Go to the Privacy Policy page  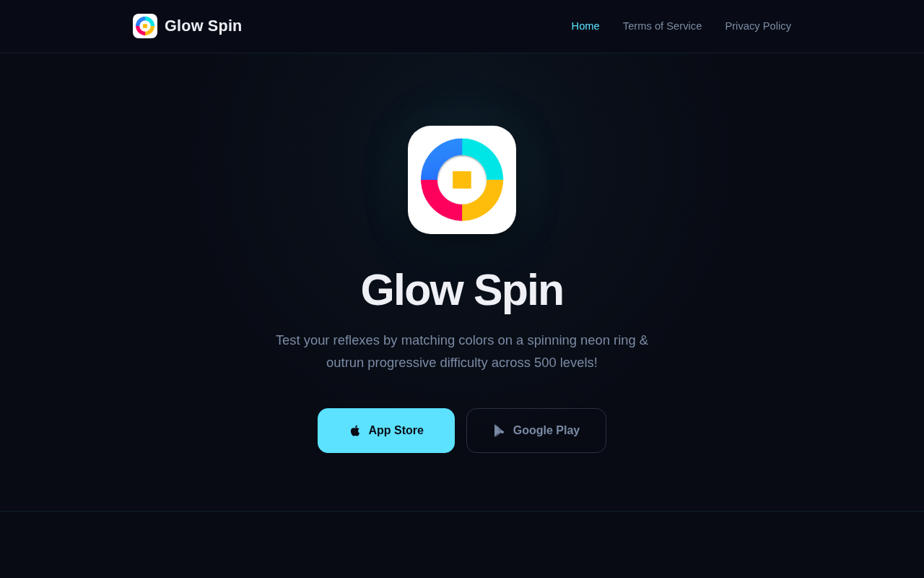pyautogui.click(x=758, y=26)
